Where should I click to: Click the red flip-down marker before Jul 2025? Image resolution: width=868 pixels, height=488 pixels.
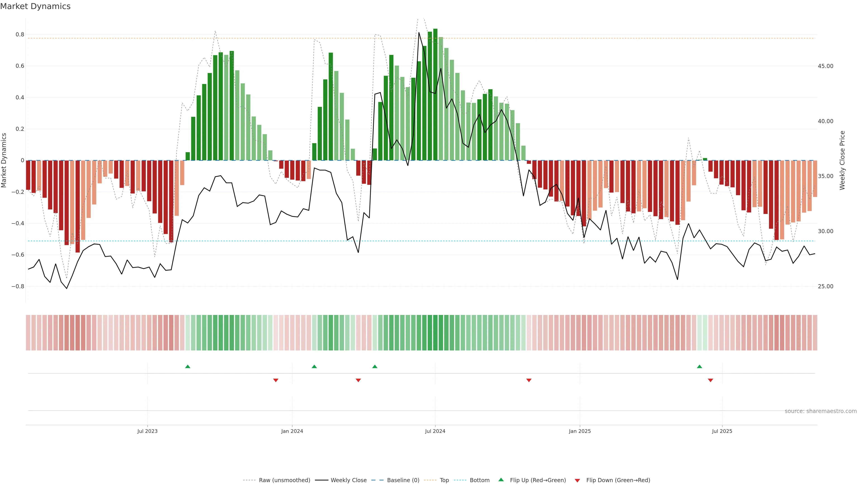tap(710, 380)
